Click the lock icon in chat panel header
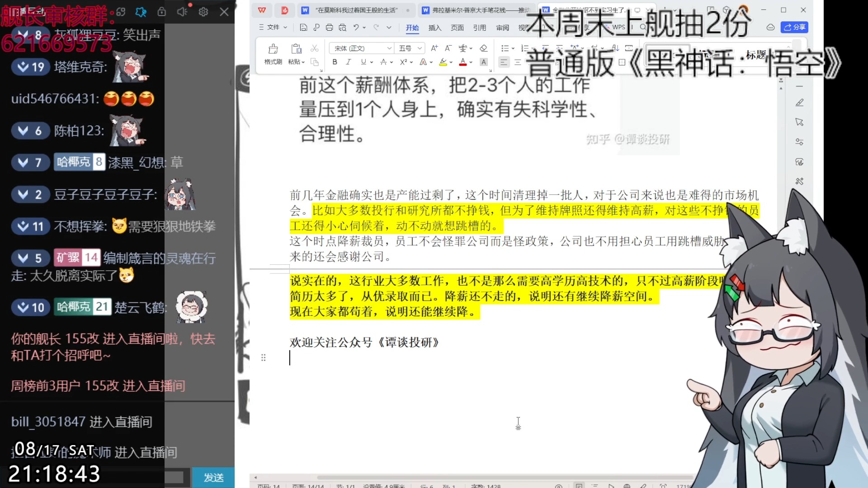Screen dimensions: 868x488 (161, 12)
